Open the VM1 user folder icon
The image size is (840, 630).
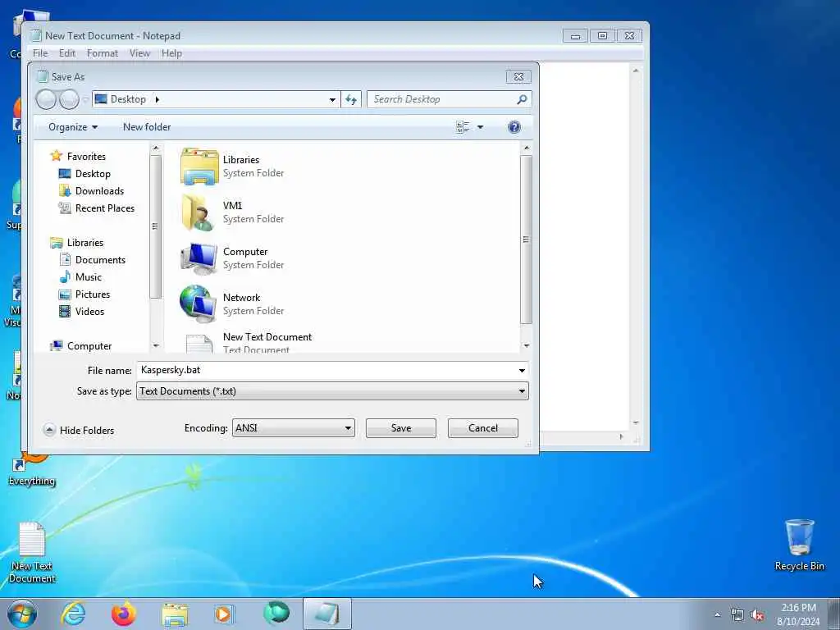[199, 212]
